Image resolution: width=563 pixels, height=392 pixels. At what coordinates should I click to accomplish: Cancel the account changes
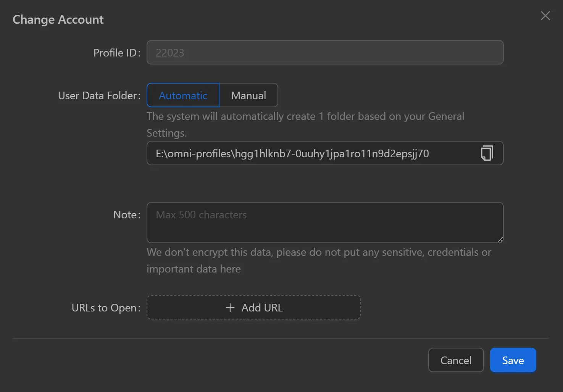456,360
